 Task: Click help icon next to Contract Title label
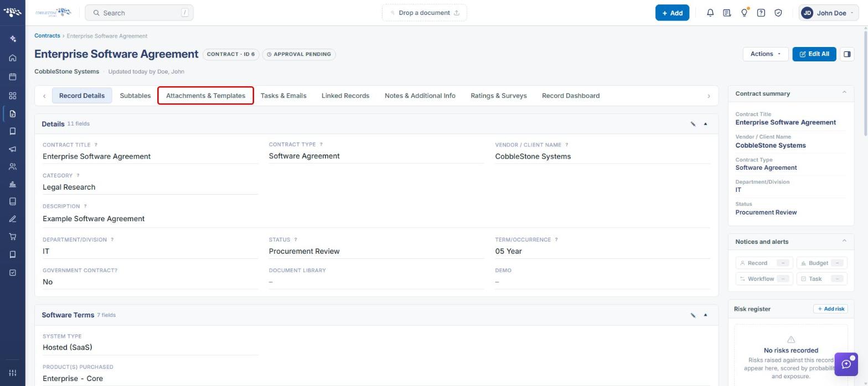point(96,145)
